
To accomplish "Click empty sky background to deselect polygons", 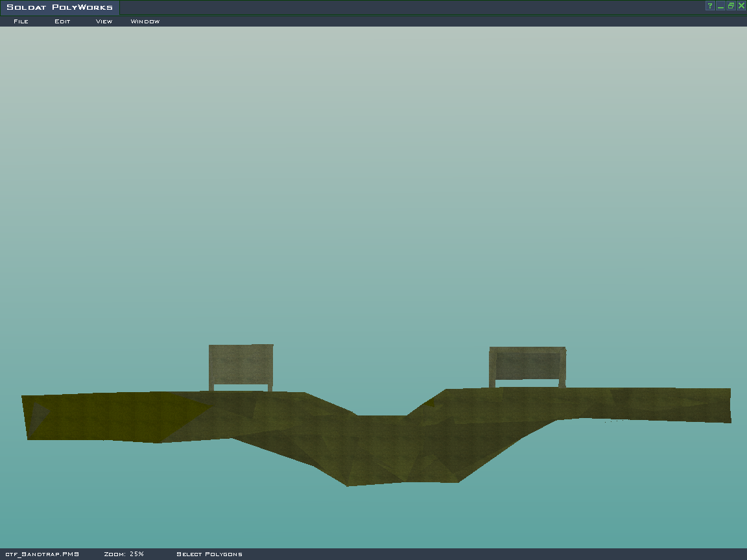I will 373,162.
